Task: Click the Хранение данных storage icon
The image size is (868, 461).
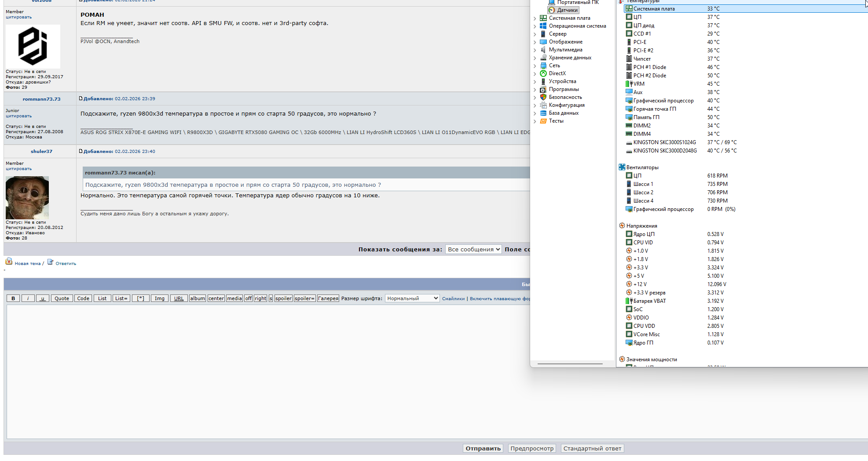Action: point(543,58)
